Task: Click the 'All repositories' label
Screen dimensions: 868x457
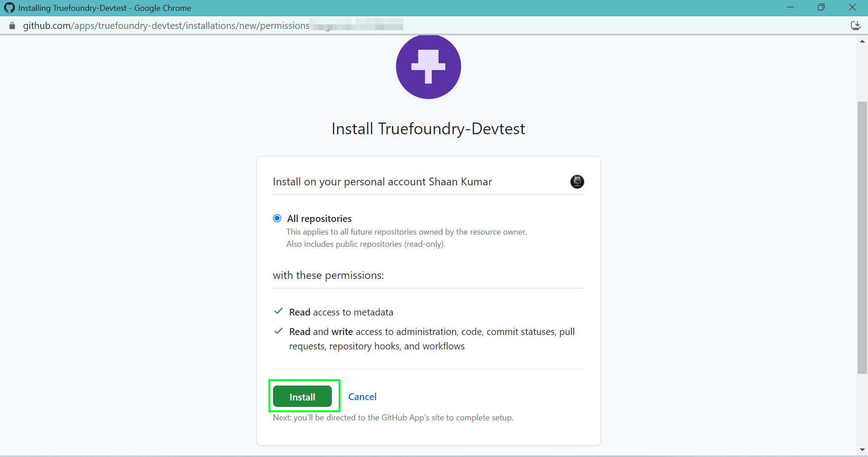Action: click(319, 219)
